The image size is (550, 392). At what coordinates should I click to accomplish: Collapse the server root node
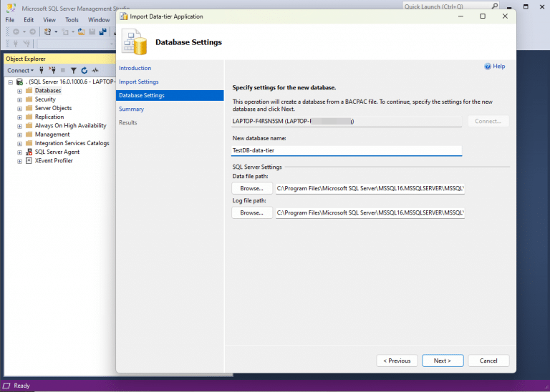pos(11,82)
